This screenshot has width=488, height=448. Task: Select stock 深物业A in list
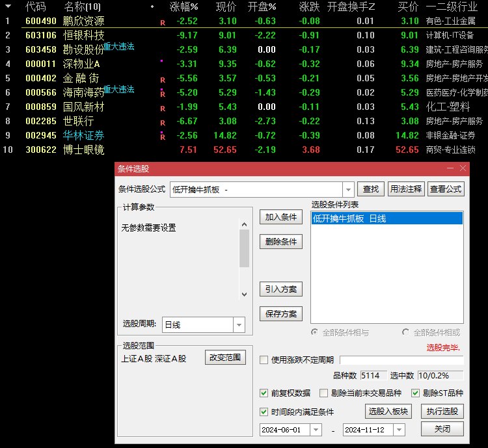[x=81, y=64]
